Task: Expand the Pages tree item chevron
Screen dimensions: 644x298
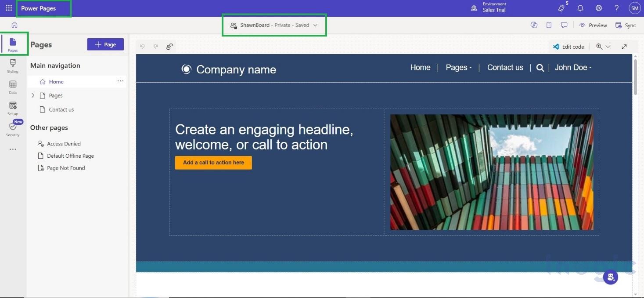Action: [33, 95]
